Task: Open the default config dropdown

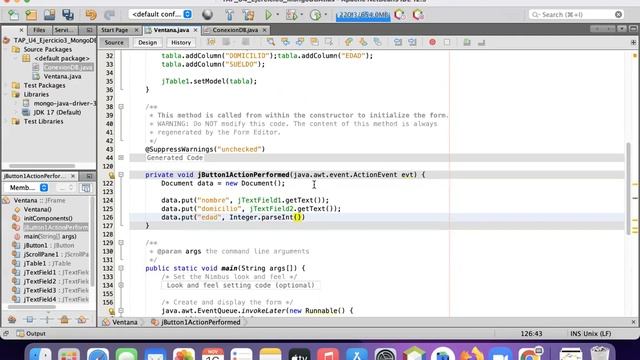Action: pos(160,14)
